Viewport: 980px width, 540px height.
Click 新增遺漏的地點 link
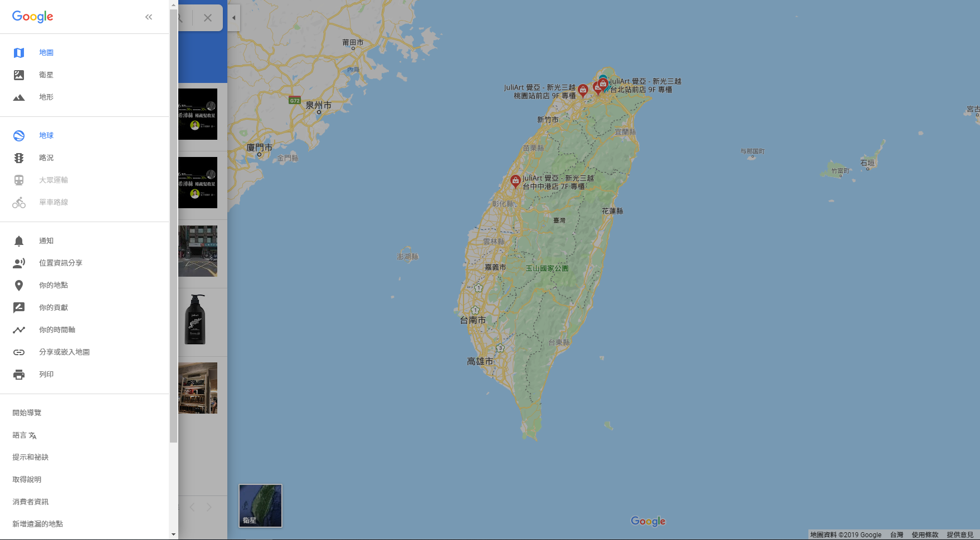37,524
